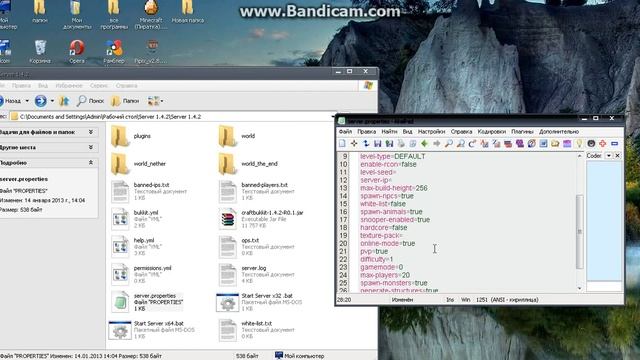The width and height of the screenshot is (640, 360).
Task: Open the Forward button dropdown arrow in Explorer
Action: [x=52, y=101]
